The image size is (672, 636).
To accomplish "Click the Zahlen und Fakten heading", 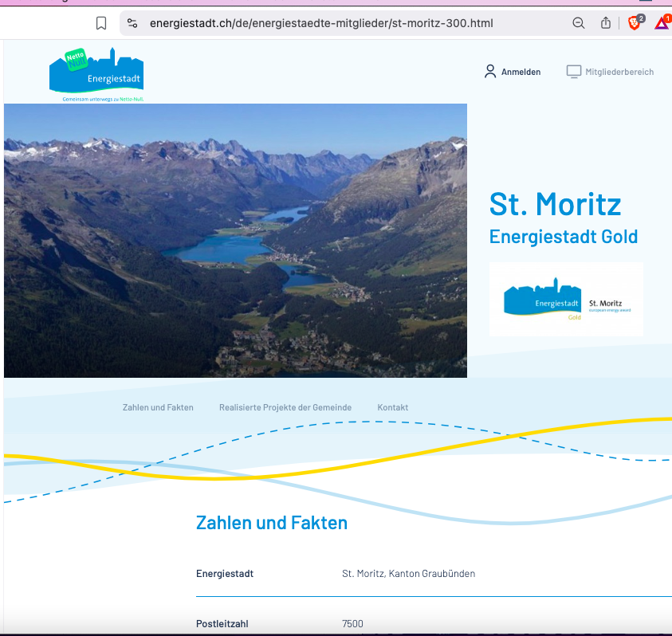I will coord(272,523).
